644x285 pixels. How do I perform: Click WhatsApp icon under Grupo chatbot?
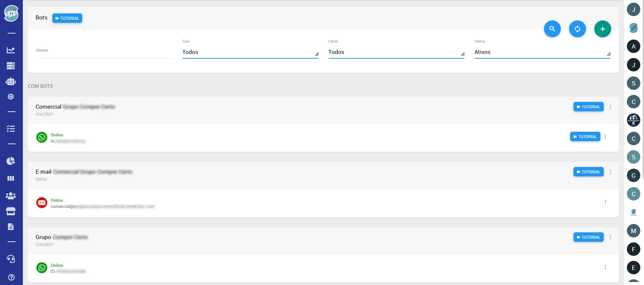point(42,268)
